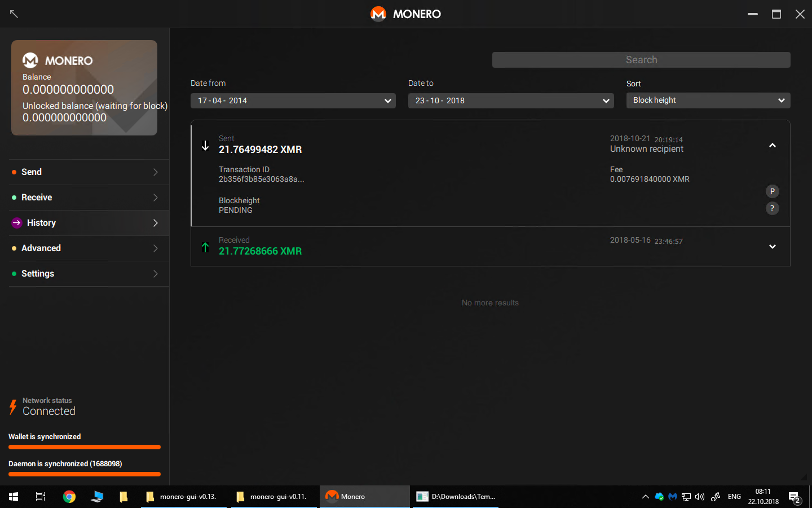Click the question mark details button
The width and height of the screenshot is (812, 508).
[x=773, y=208]
